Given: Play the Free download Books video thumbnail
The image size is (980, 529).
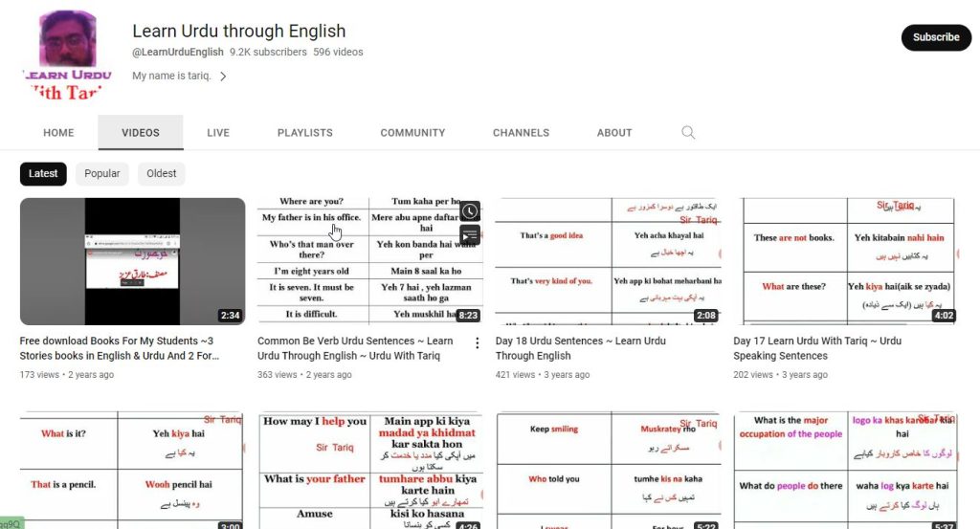Looking at the screenshot, I should (132, 261).
